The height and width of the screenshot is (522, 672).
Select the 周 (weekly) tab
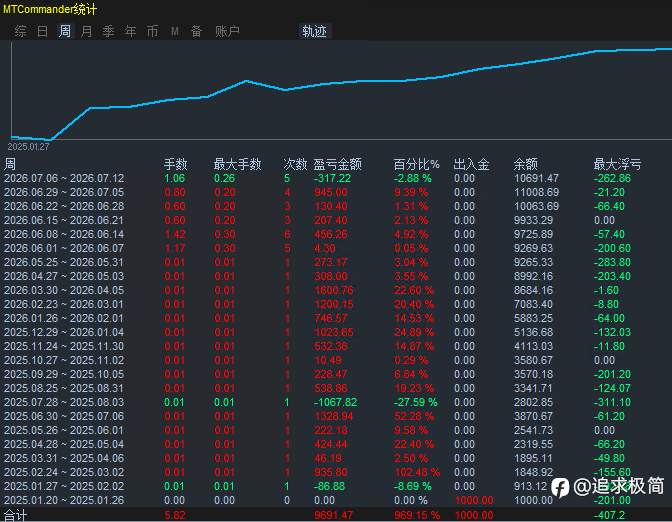tap(65, 31)
